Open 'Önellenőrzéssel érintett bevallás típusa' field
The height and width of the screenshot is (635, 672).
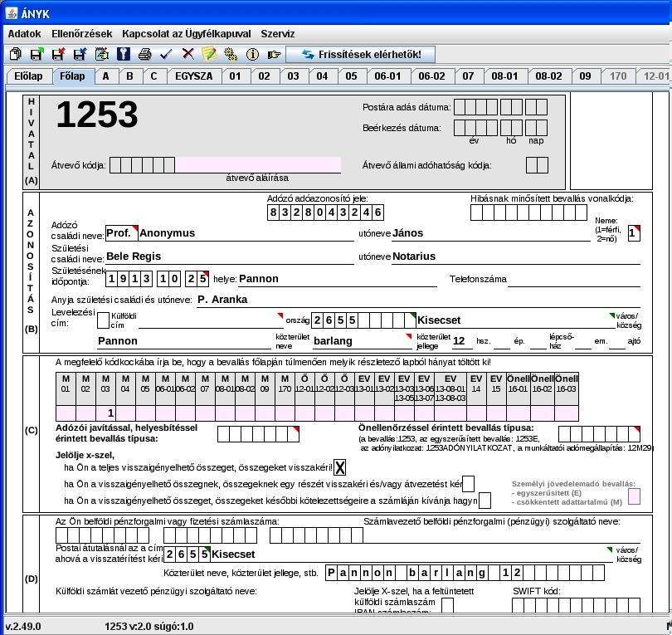point(599,434)
